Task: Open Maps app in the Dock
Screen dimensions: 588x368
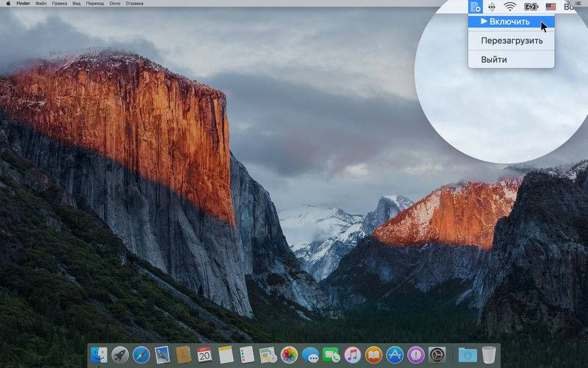Action: point(268,355)
